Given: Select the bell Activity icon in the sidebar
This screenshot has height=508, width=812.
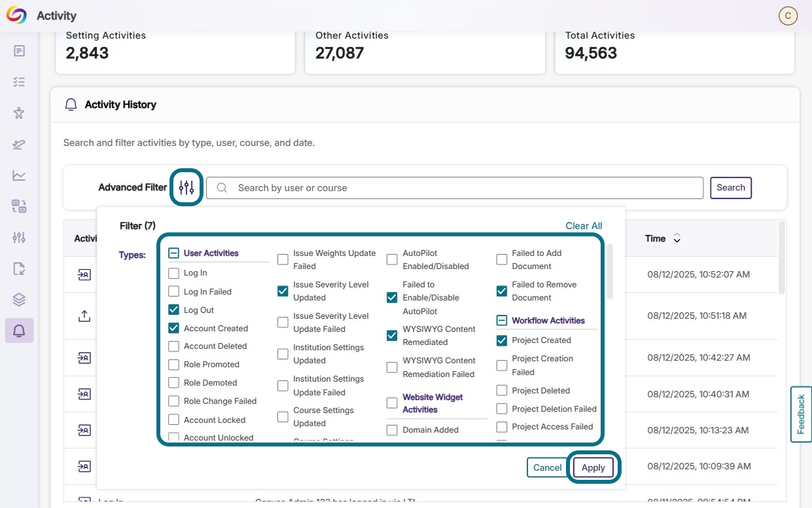Looking at the screenshot, I should [x=18, y=331].
